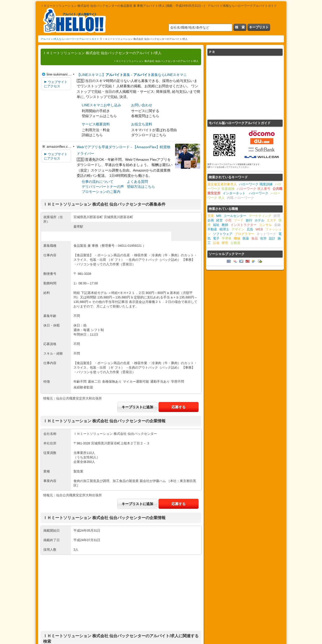Open the LINEスキマニ アルバイト募集 ad title

click(132, 75)
